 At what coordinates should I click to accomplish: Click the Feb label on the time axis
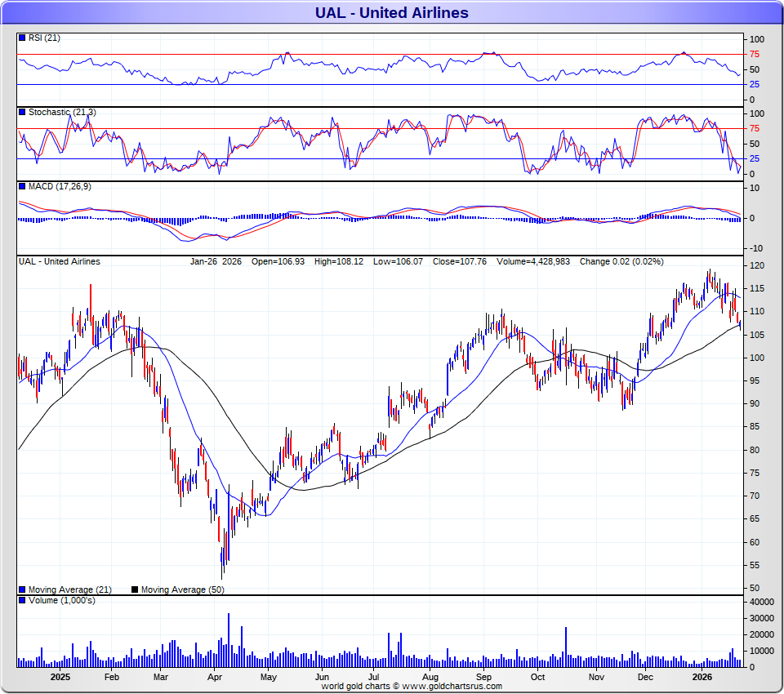point(112,677)
